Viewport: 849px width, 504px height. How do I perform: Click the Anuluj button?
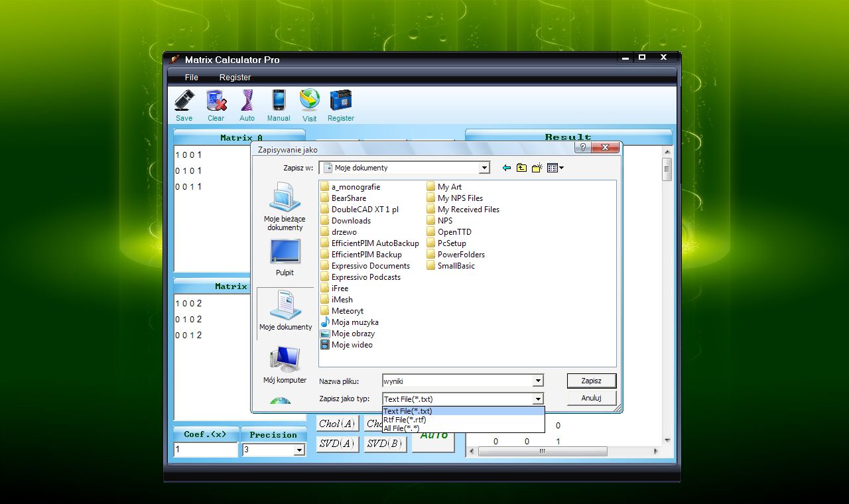click(592, 398)
